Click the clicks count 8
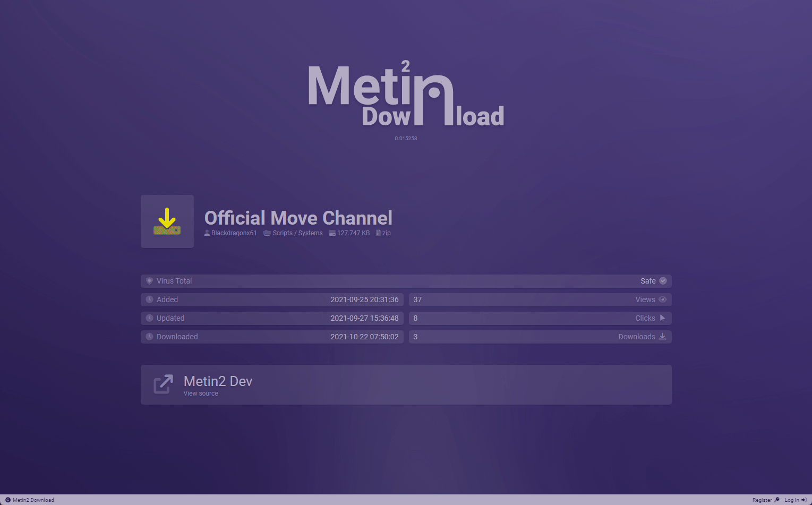 pos(415,318)
